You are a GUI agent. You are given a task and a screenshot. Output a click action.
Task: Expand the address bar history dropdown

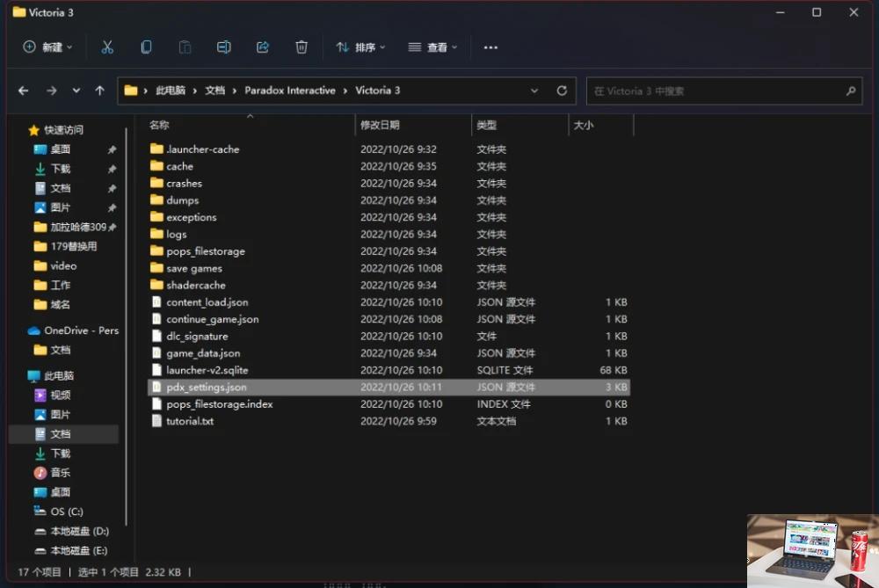coord(534,91)
